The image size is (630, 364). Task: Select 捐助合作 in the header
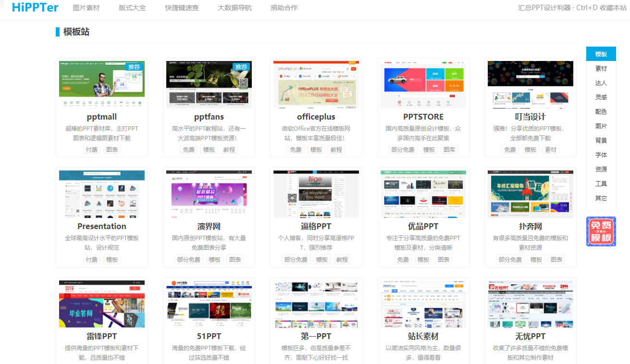pyautogui.click(x=284, y=8)
